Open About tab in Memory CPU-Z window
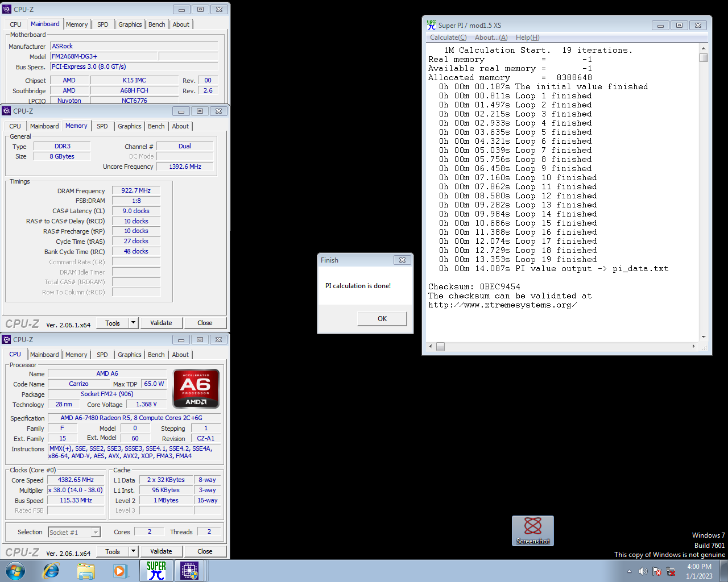This screenshot has width=728, height=582. click(180, 126)
